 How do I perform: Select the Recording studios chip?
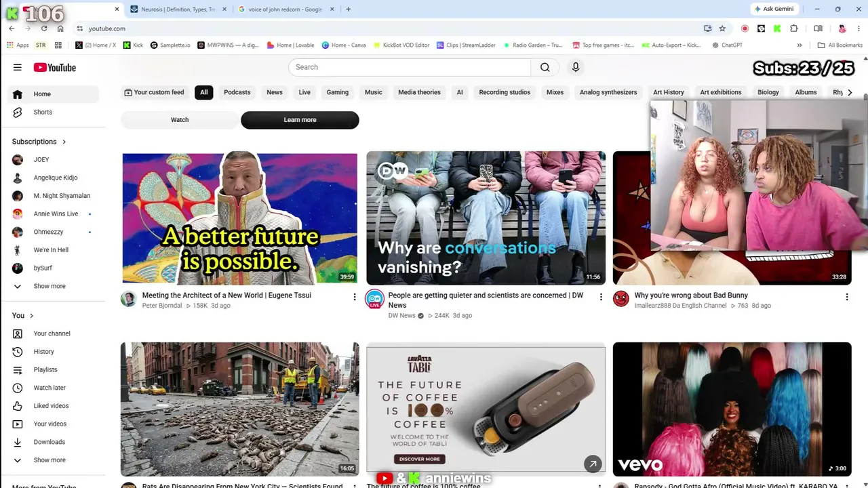click(x=505, y=92)
